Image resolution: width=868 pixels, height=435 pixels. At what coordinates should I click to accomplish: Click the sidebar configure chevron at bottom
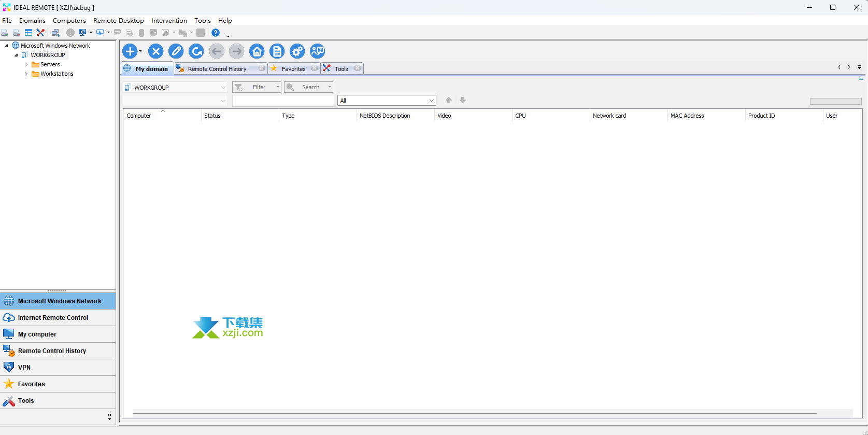(x=109, y=417)
